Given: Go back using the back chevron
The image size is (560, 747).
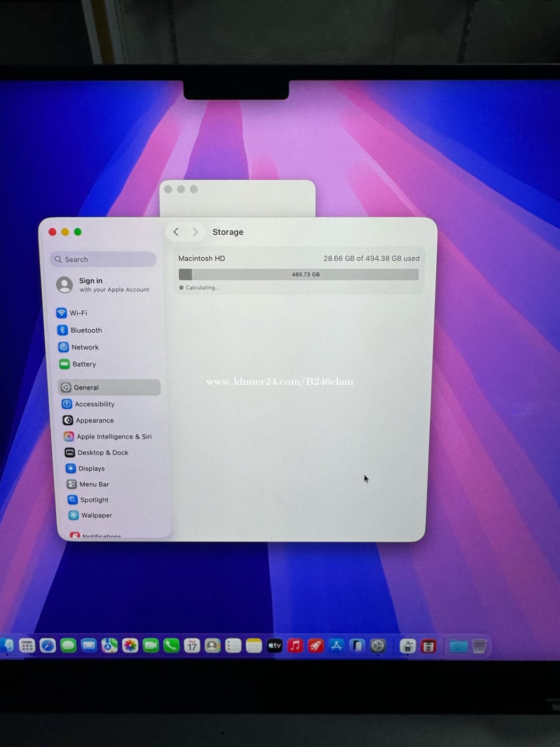Looking at the screenshot, I should pos(176,232).
